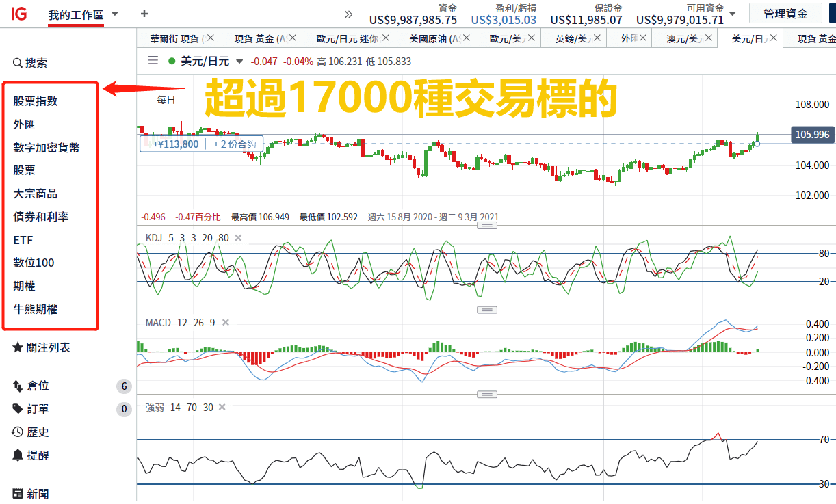
Task: Remove the KDJ indicator with its X
Action: tap(238, 238)
